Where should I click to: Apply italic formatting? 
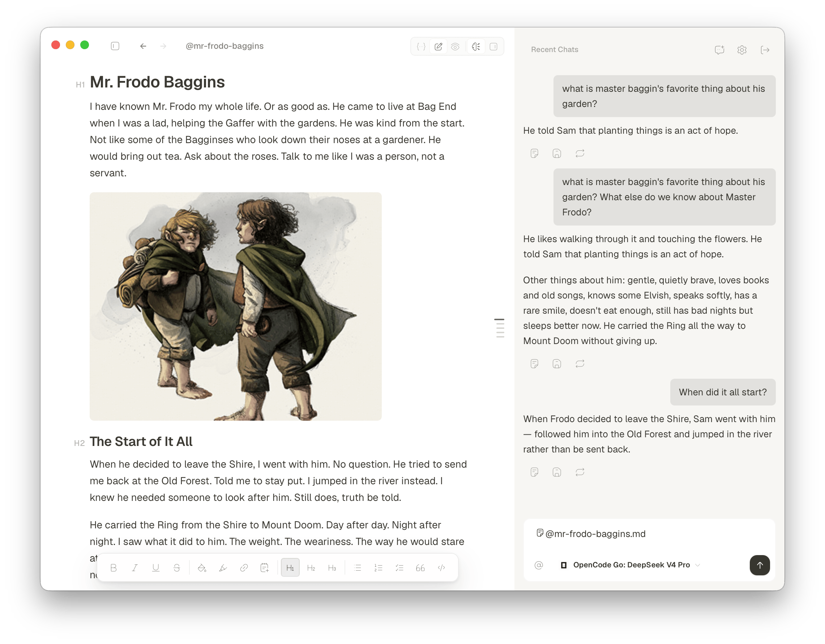pos(134,567)
